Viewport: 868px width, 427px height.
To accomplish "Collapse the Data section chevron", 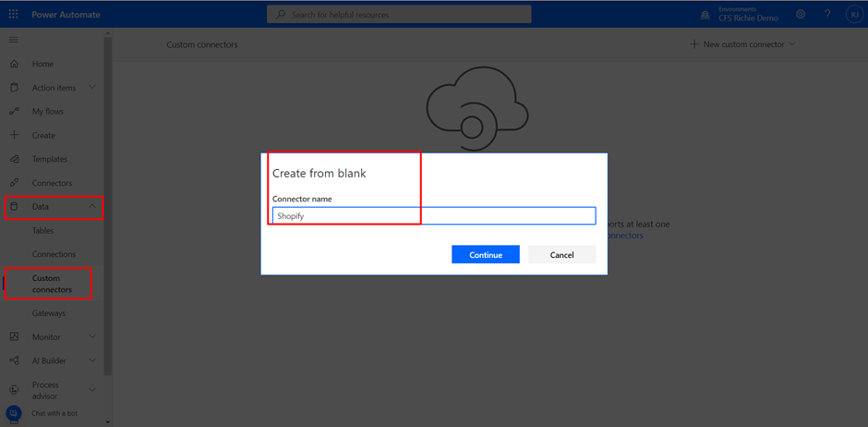I will (x=92, y=207).
